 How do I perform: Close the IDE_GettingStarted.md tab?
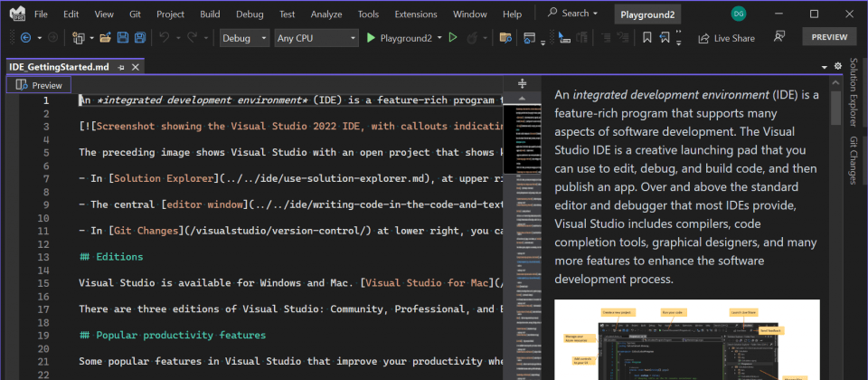[x=135, y=67]
